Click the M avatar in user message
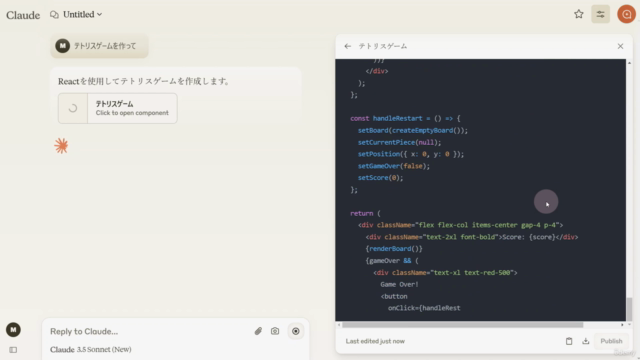The width and height of the screenshot is (640, 360). [62, 46]
